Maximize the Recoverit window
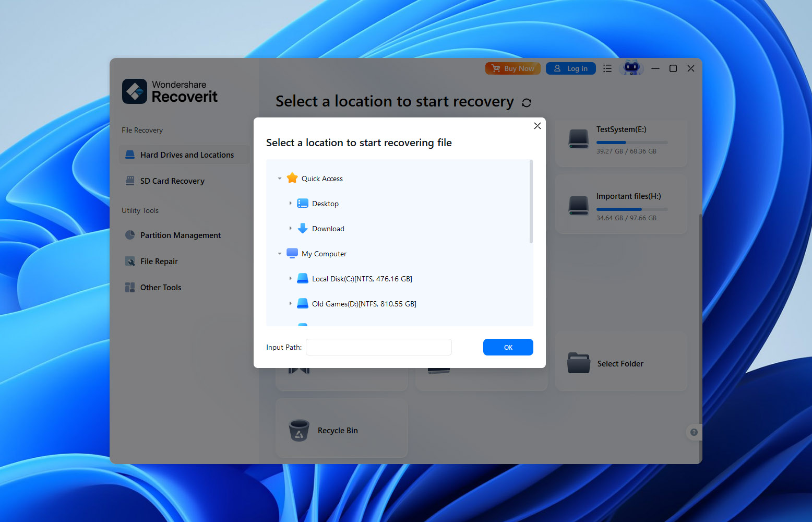 [673, 68]
